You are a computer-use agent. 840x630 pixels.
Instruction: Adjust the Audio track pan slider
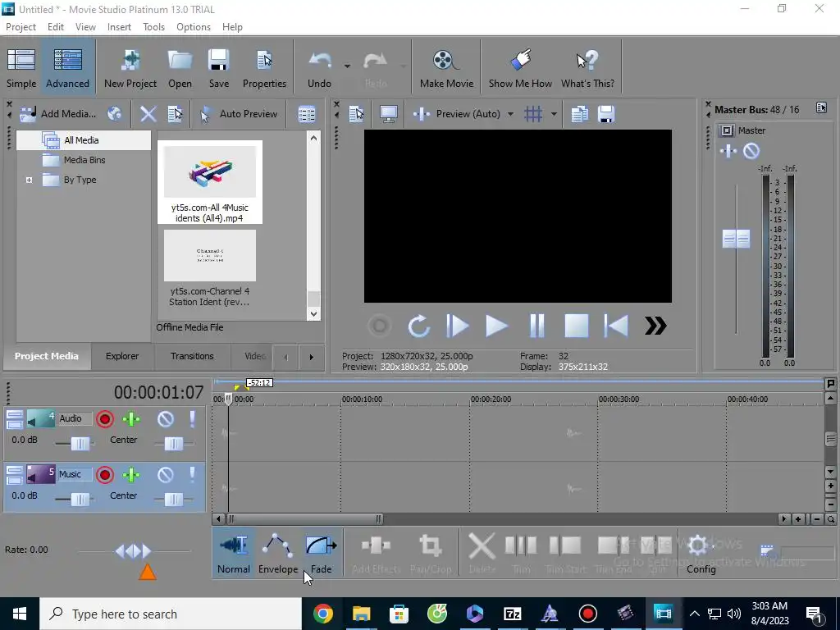tap(174, 444)
